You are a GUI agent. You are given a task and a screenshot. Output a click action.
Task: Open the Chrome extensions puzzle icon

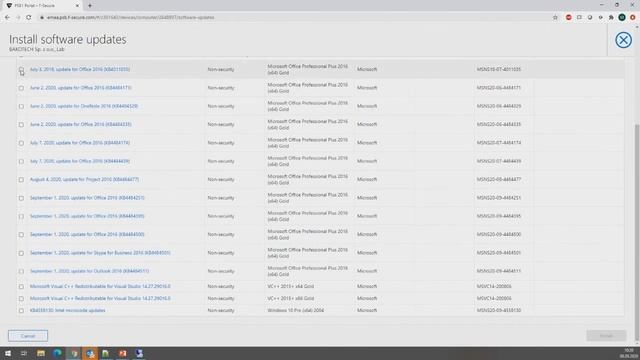coord(611,18)
